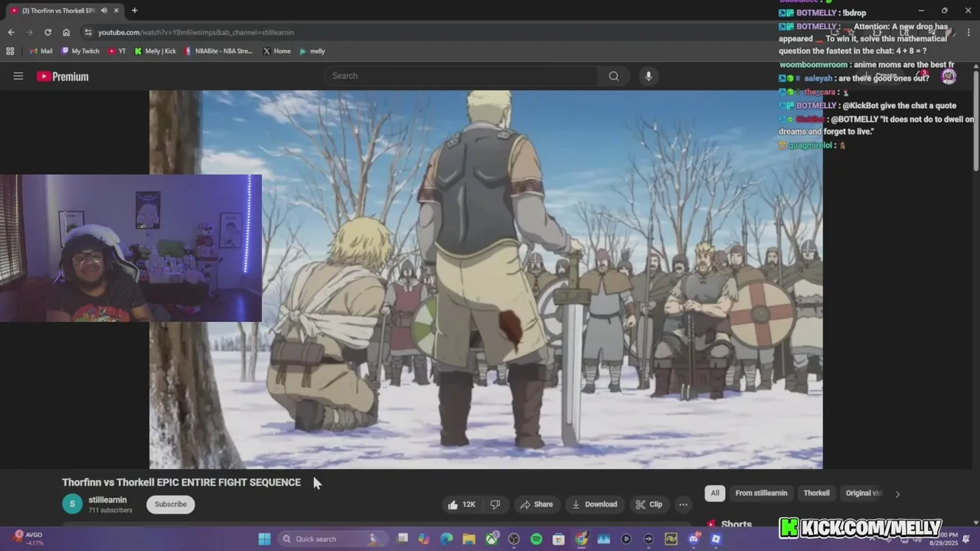
Task: Open the Mail bookmark
Action: tap(41, 51)
